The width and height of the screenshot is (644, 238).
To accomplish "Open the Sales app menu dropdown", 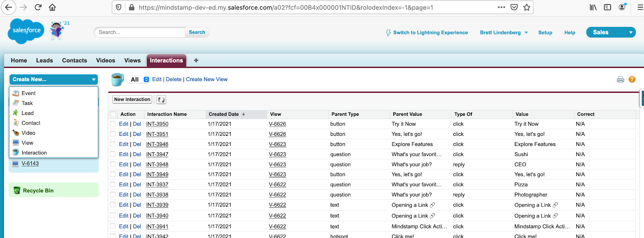I will tap(611, 32).
